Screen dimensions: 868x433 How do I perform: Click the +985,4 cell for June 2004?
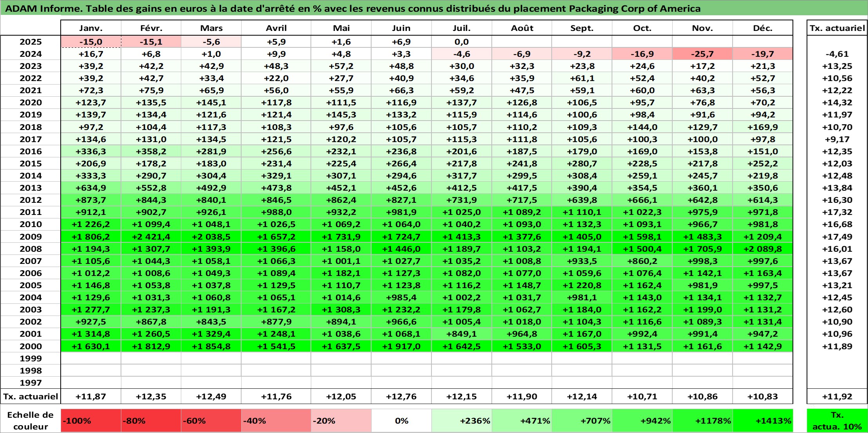click(x=401, y=298)
